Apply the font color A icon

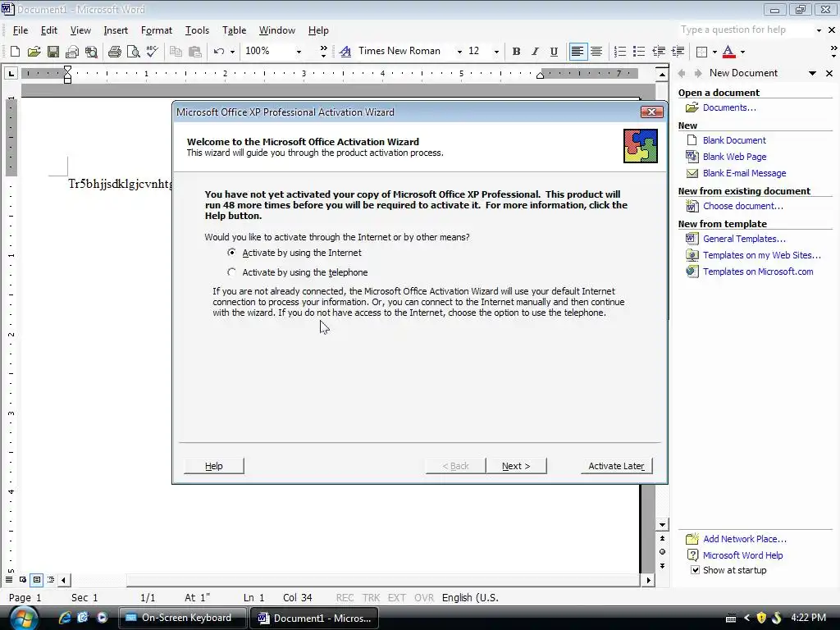[728, 52]
